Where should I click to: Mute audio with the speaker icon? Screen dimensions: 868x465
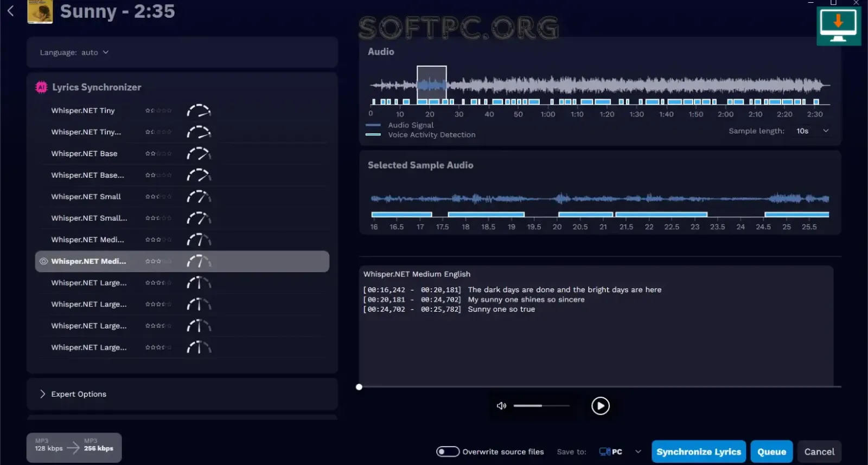(x=501, y=406)
